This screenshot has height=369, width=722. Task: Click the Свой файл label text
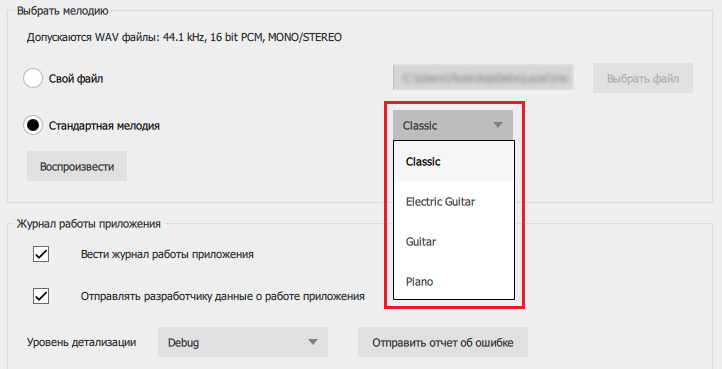click(76, 79)
